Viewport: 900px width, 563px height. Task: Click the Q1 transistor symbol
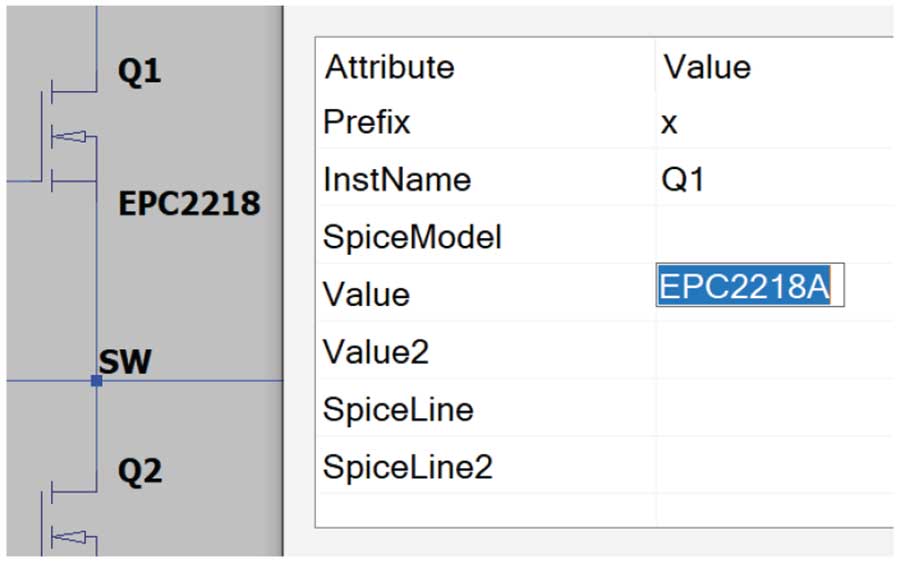coord(70,136)
